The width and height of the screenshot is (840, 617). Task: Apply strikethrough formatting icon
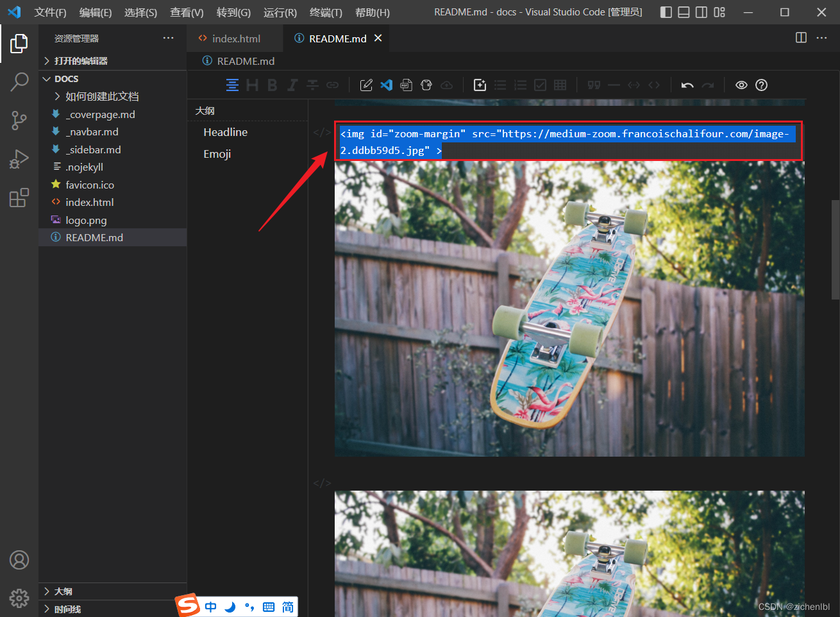point(312,85)
